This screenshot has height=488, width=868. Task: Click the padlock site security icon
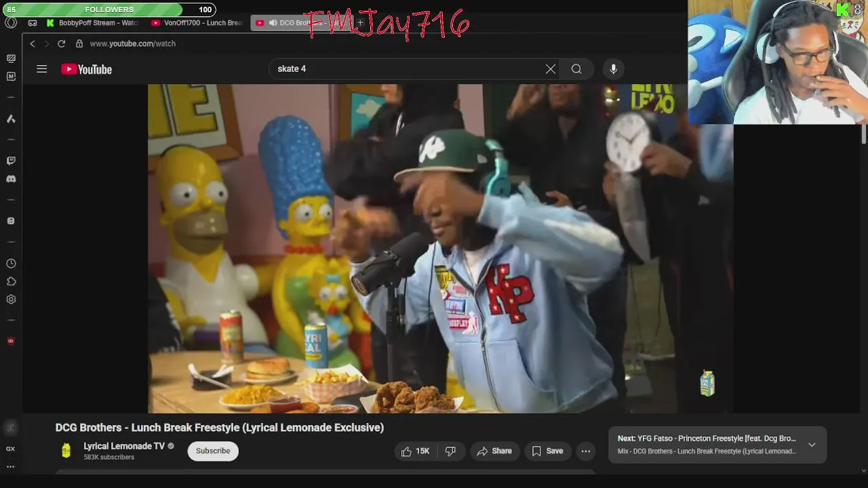(79, 43)
